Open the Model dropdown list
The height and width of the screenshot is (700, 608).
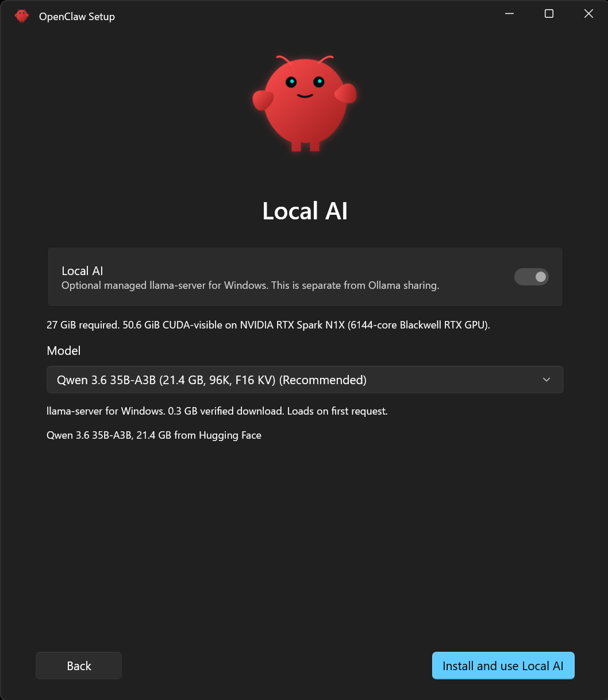pyautogui.click(x=305, y=380)
